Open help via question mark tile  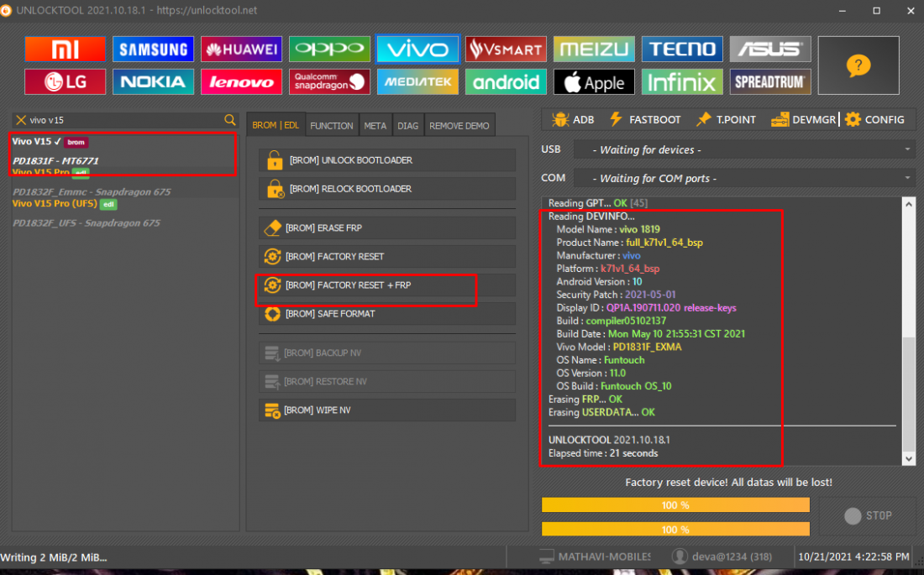(858, 65)
